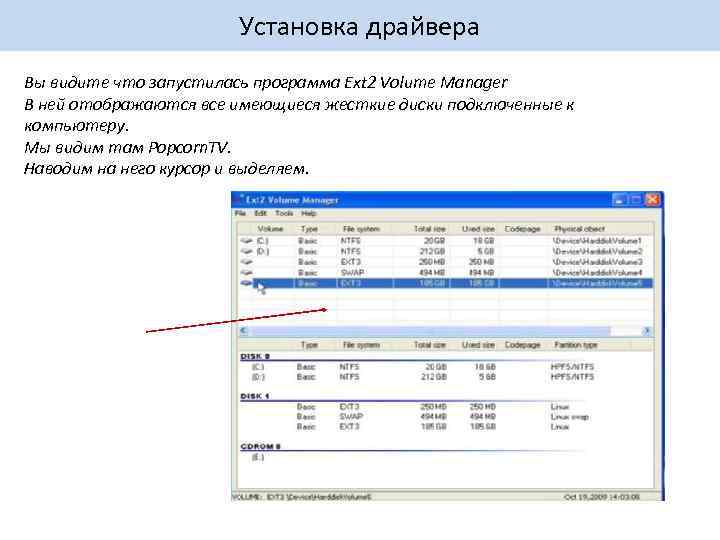Close the Ext2 Volume Manager window
This screenshot has height=540, width=720.
pos(652,200)
